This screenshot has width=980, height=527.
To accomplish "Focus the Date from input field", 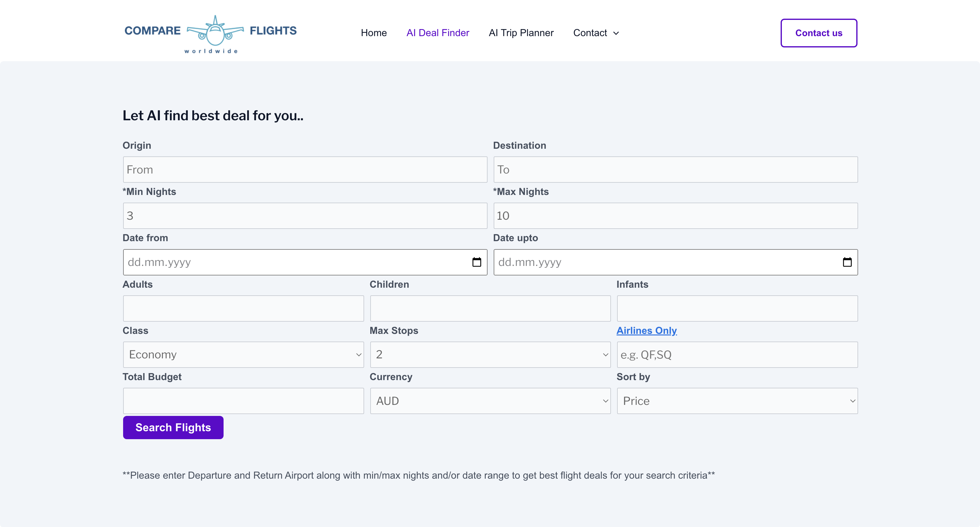I will 305,262.
